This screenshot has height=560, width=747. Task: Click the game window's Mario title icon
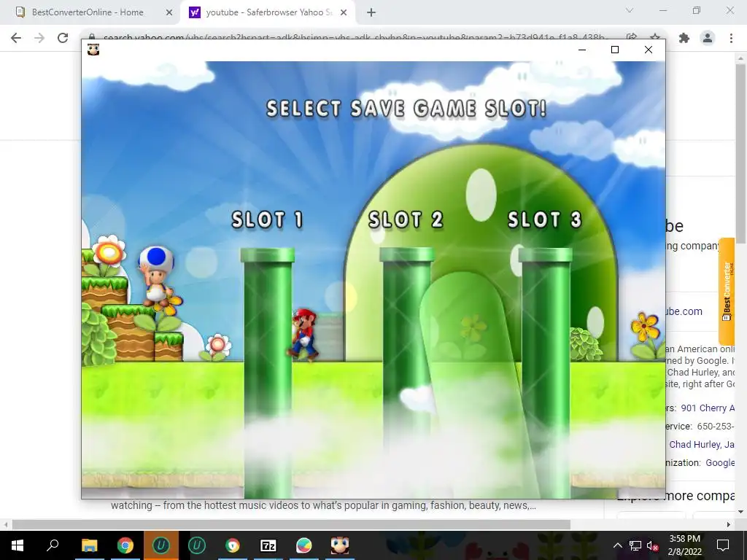click(93, 50)
